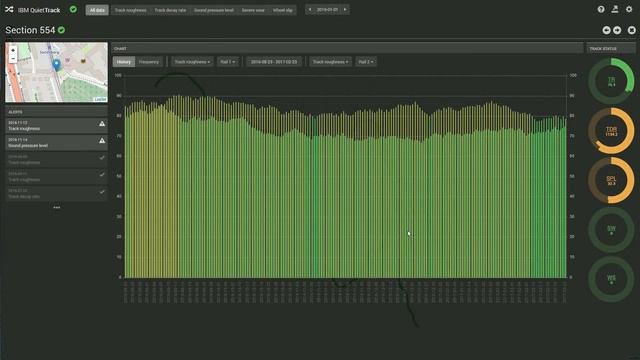This screenshot has width=640, height=360.
Task: Click the CHART panel header
Action: coord(347,48)
